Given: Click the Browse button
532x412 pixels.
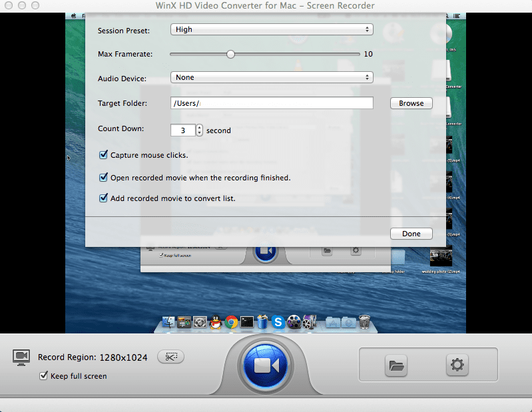Looking at the screenshot, I should coord(411,103).
